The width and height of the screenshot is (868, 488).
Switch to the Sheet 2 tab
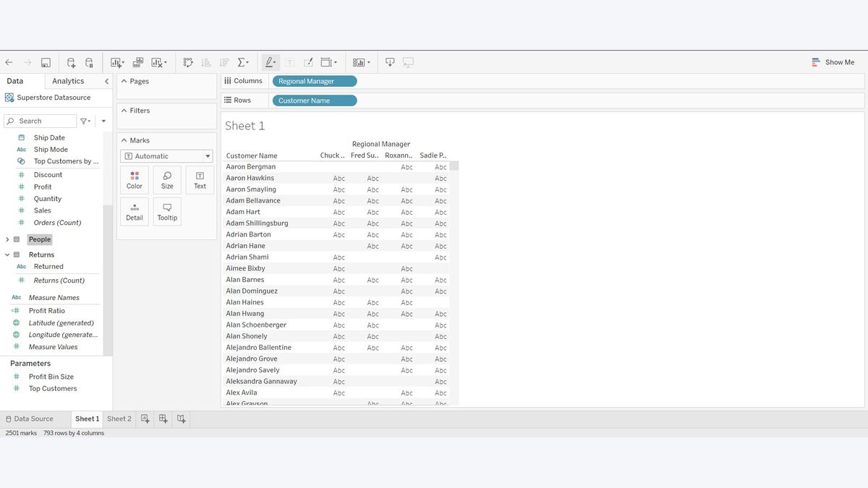coord(119,419)
